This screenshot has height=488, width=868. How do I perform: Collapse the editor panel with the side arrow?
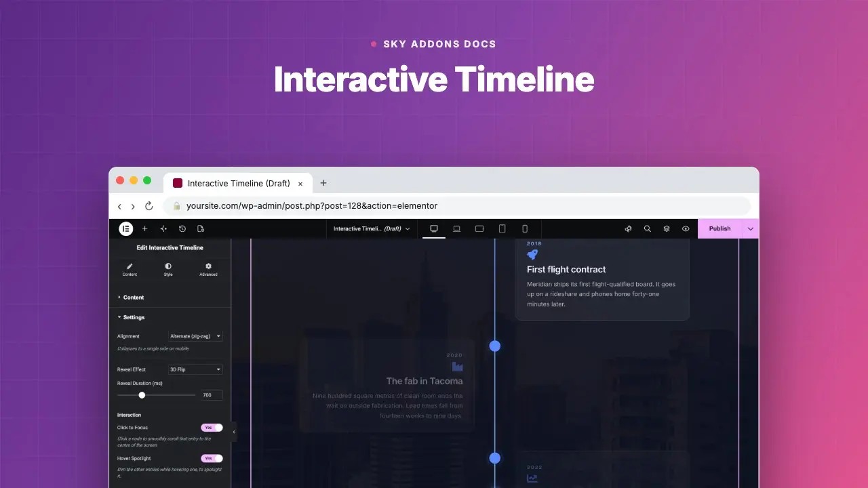(x=234, y=432)
